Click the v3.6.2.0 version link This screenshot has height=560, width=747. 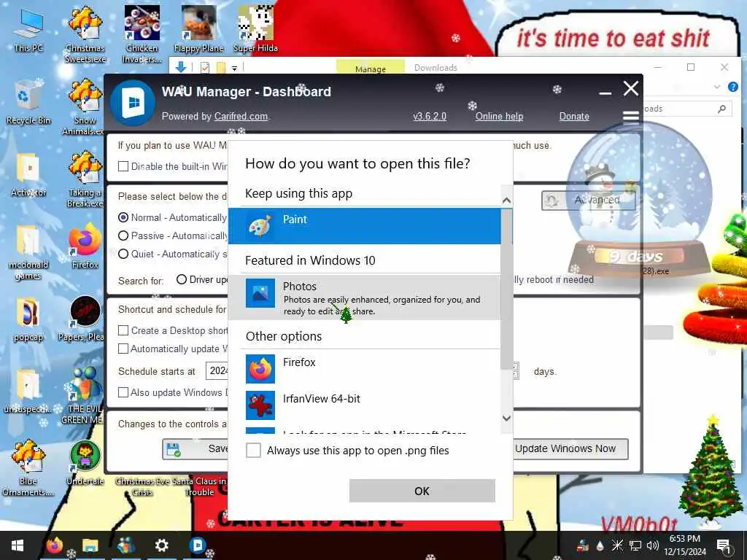[430, 116]
